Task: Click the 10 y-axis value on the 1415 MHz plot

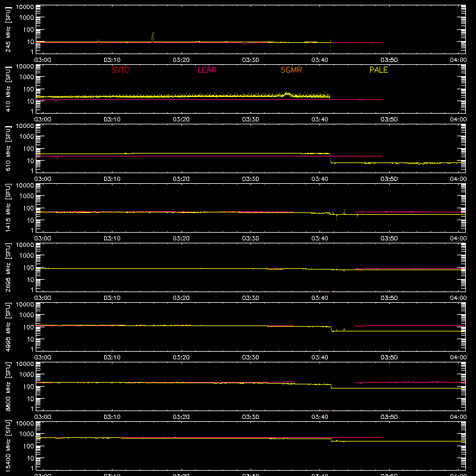Action: tap(31, 220)
